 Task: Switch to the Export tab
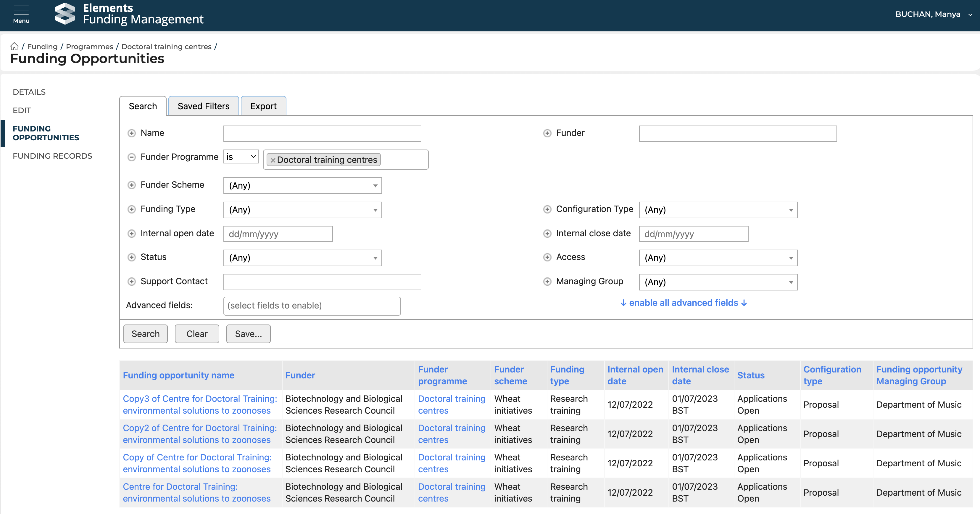tap(263, 106)
